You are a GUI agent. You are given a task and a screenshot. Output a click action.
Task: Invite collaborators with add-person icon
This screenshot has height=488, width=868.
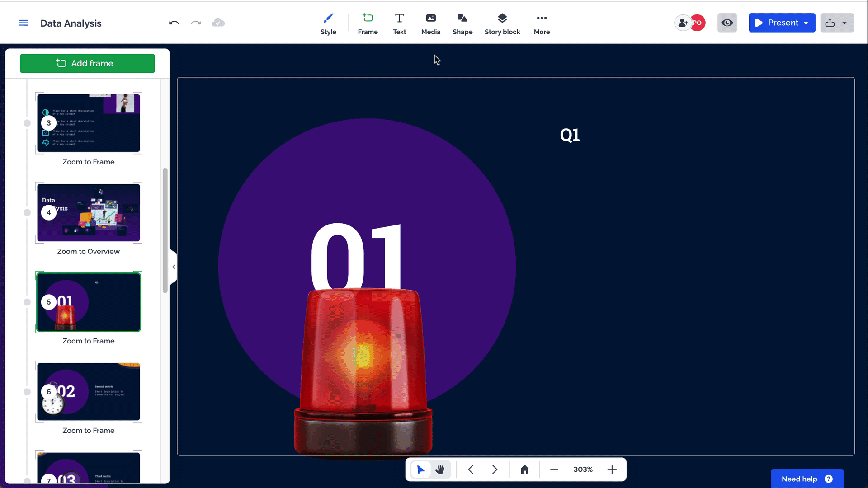point(683,23)
